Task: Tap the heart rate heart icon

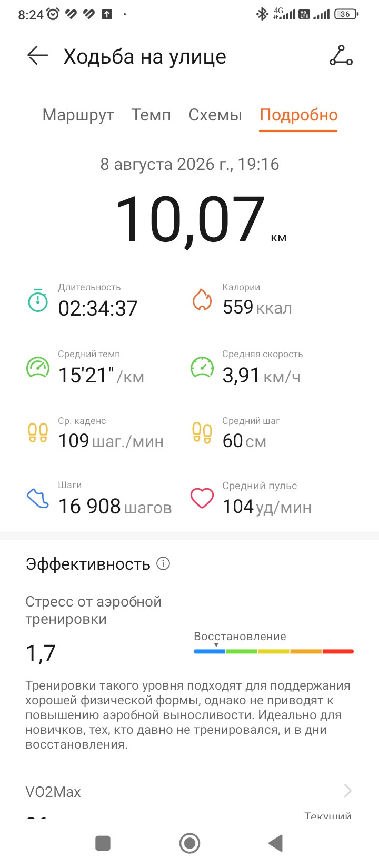Action: click(x=202, y=498)
